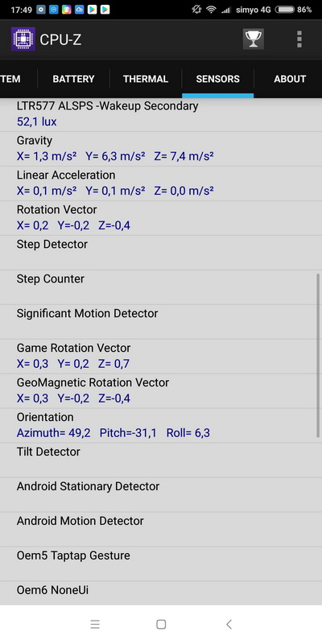Select the Oem5 Taptap Gesture row

click(x=161, y=563)
